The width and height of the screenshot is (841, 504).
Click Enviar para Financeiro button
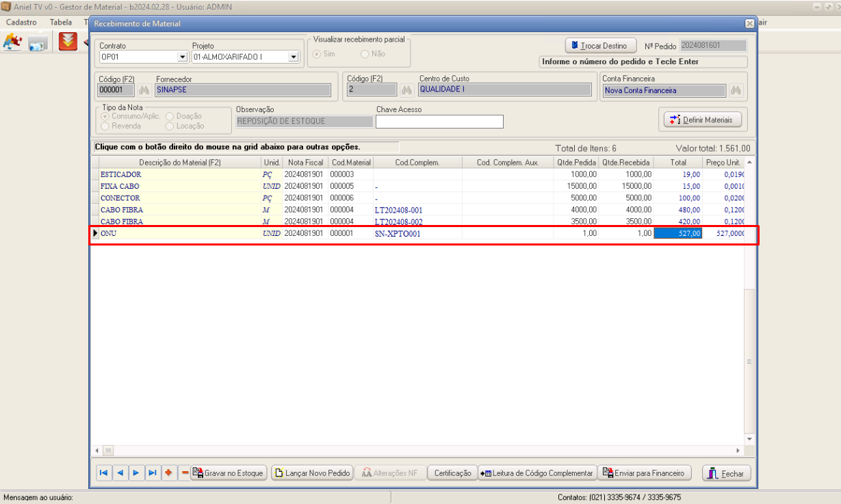pos(645,473)
